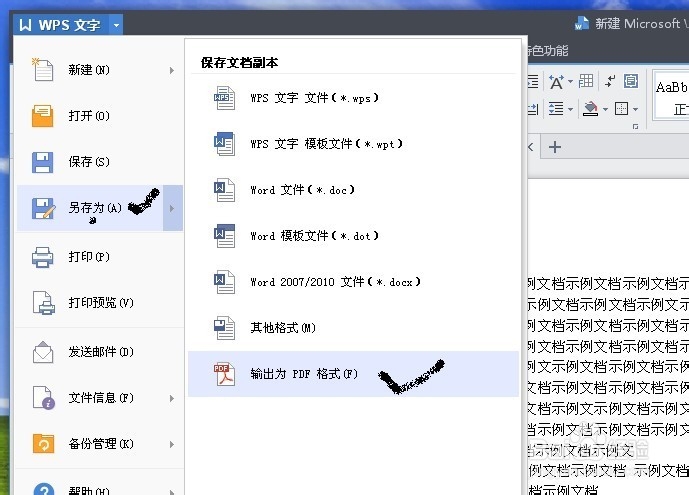Click the 打印预览 preview icon
This screenshot has height=495, width=689.
click(44, 303)
